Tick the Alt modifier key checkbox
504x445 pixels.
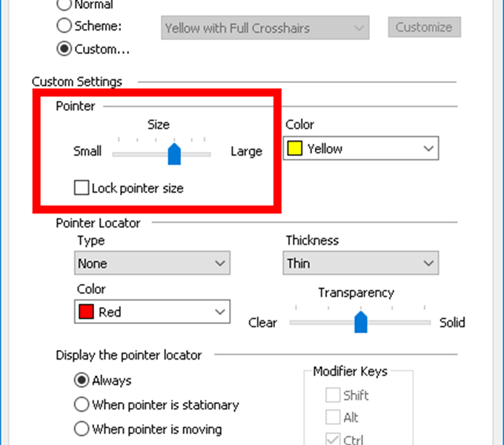tap(333, 417)
